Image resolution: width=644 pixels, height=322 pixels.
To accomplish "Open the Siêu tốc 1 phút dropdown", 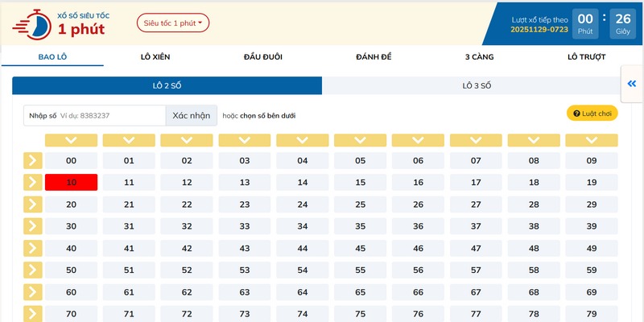I will (173, 23).
